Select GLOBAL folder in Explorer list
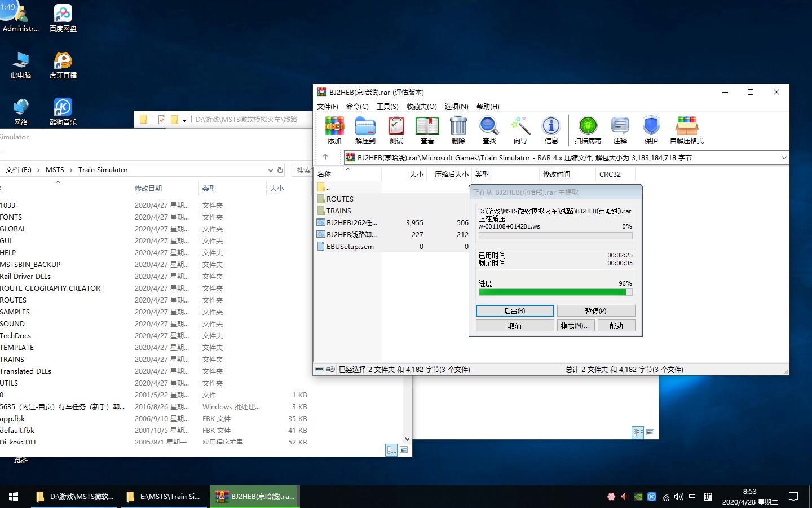 point(13,229)
